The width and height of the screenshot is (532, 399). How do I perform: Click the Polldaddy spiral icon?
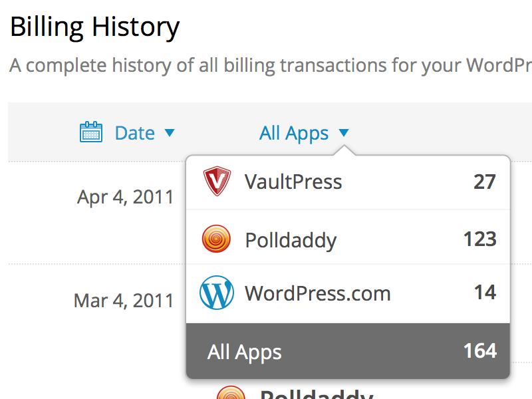pos(215,239)
